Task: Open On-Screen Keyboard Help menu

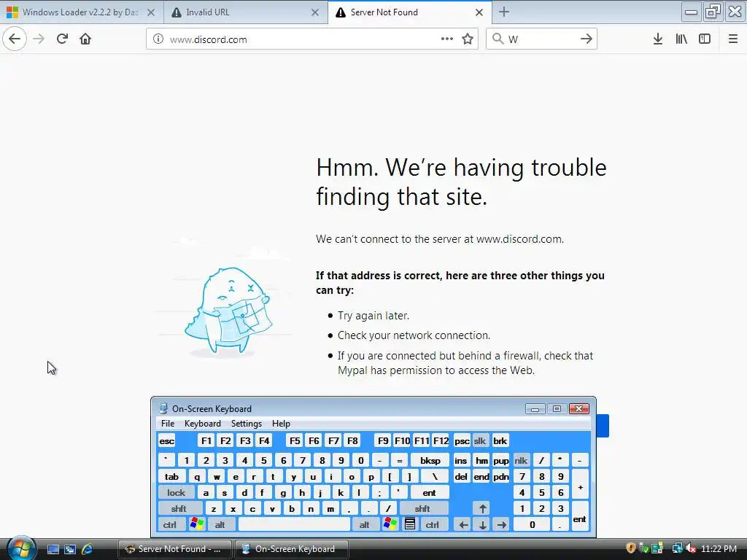Action: tap(281, 424)
